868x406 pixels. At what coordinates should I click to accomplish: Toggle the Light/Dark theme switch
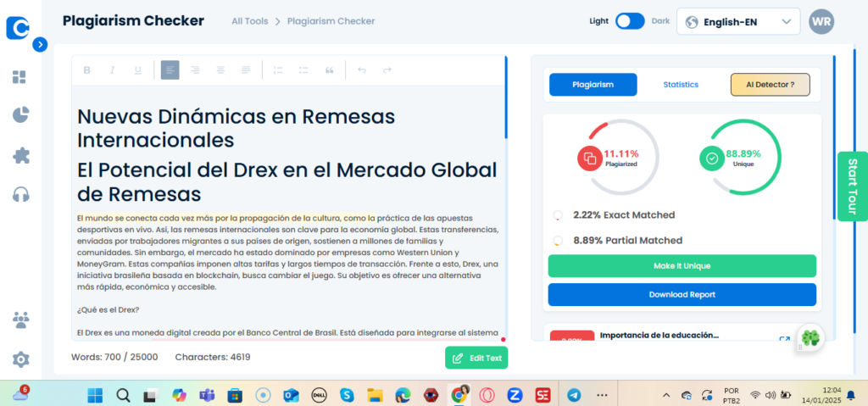point(630,21)
